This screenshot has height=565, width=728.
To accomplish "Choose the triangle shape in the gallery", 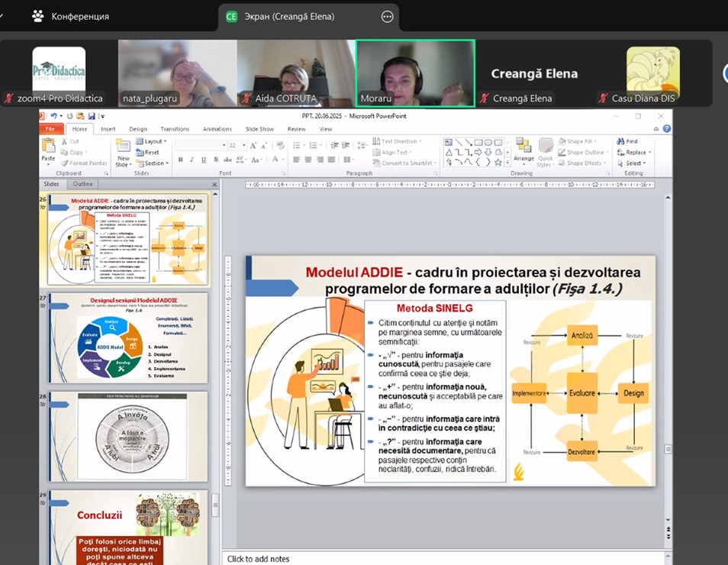I will click(x=449, y=153).
